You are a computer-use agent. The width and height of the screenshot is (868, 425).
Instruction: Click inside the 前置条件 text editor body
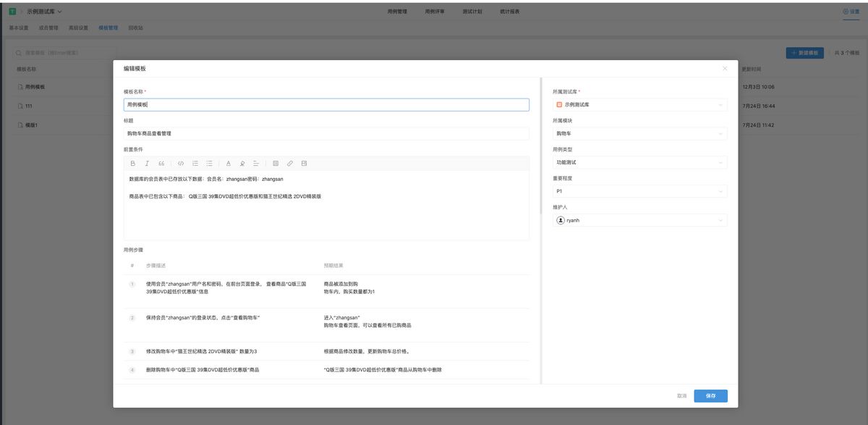pos(326,206)
